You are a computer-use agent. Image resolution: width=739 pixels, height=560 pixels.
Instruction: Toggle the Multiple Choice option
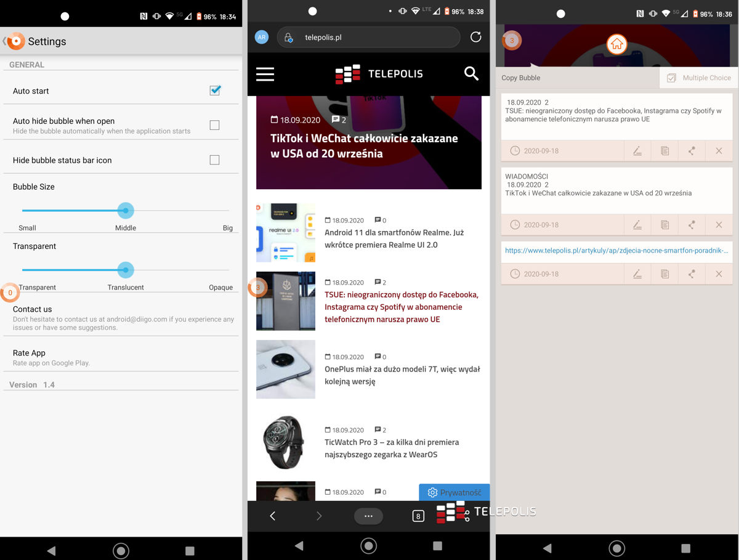point(699,78)
